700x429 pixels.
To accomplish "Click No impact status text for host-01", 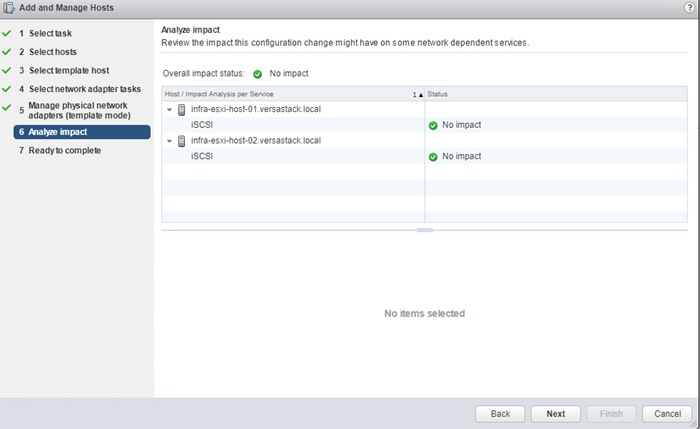I will [462, 125].
